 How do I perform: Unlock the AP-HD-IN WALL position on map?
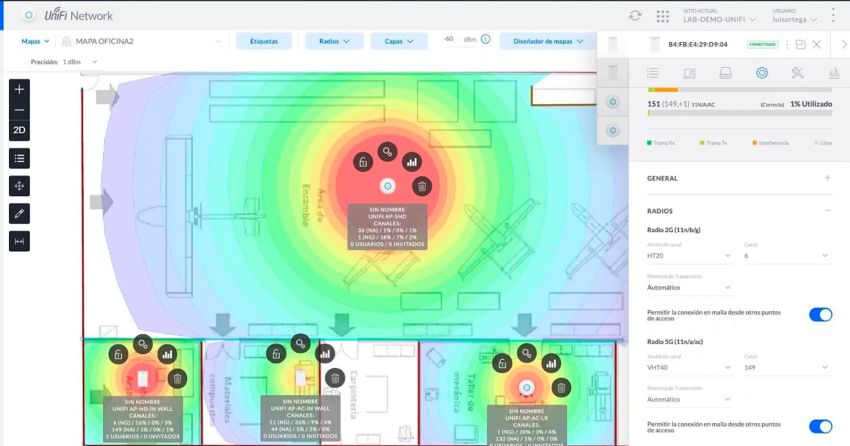[x=118, y=355]
